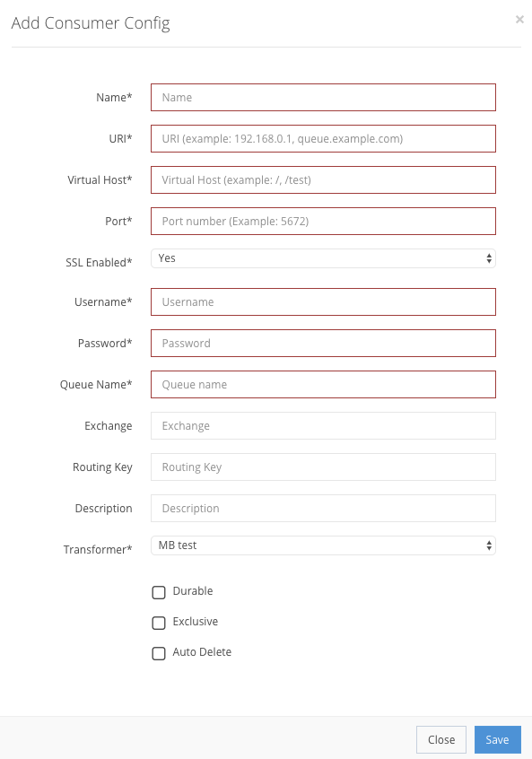Click the Password field
This screenshot has width=532, height=759.
tap(323, 344)
